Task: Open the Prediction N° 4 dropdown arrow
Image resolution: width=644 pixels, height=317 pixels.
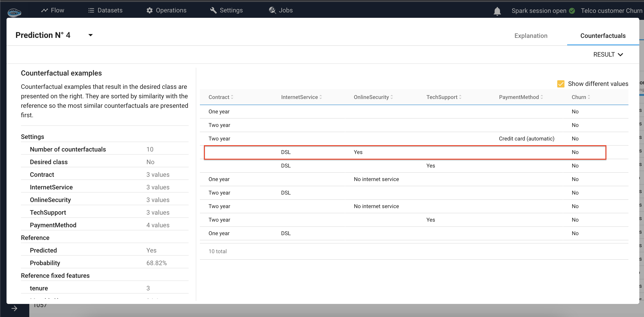Action: (x=91, y=35)
